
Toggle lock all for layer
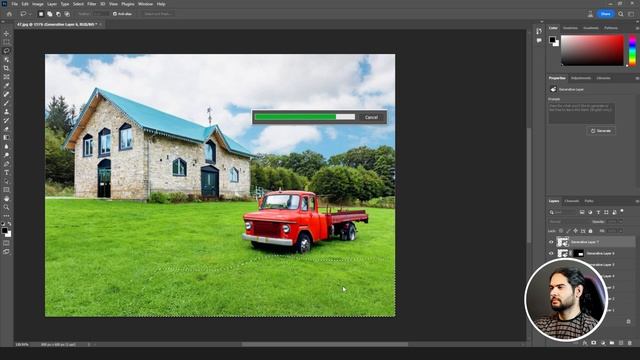(x=590, y=231)
